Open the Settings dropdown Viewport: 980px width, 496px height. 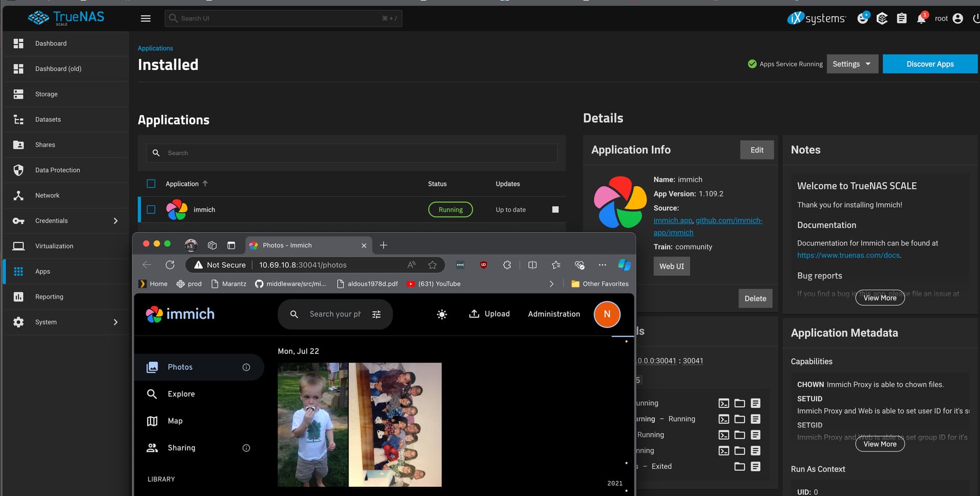tap(852, 64)
